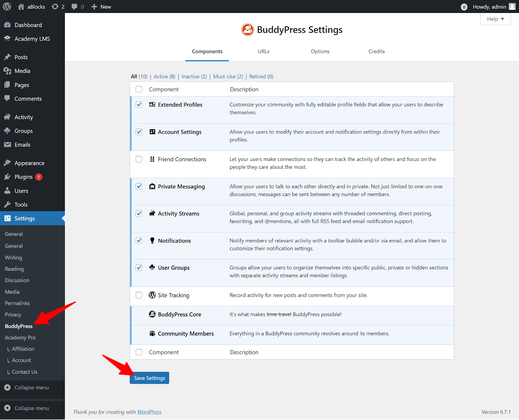The width and height of the screenshot is (519, 420).
Task: Enable the Friend Connections component
Action: click(x=139, y=159)
